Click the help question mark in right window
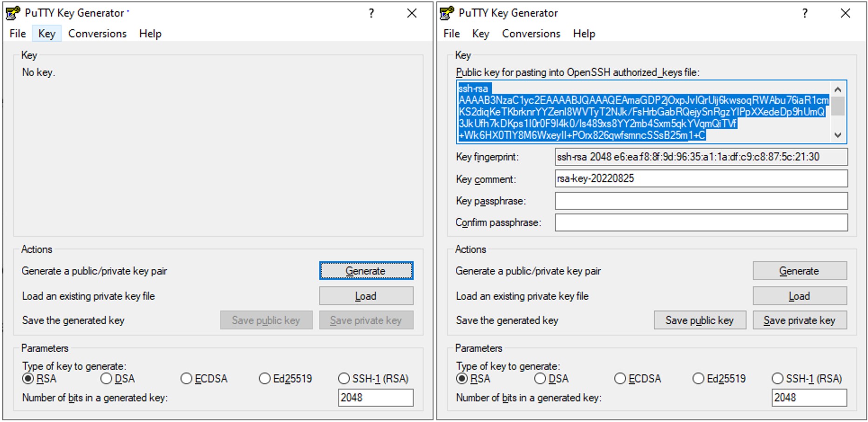The width and height of the screenshot is (868, 422). tap(805, 13)
